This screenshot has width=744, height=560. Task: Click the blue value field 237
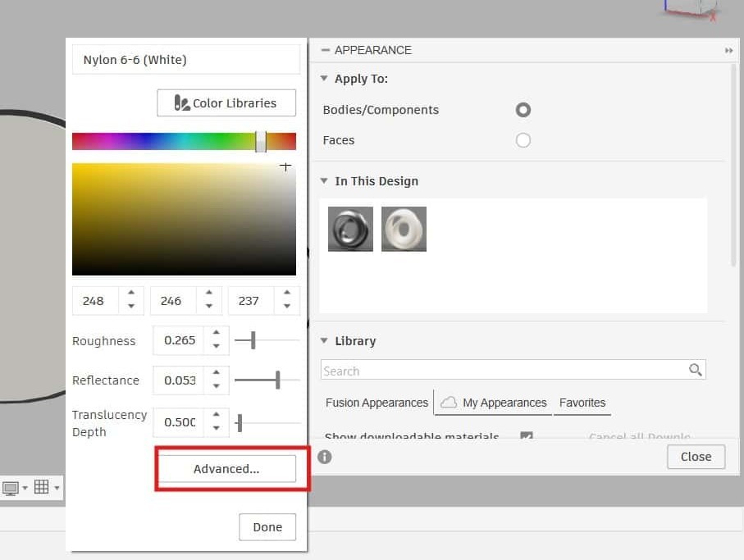[251, 301]
